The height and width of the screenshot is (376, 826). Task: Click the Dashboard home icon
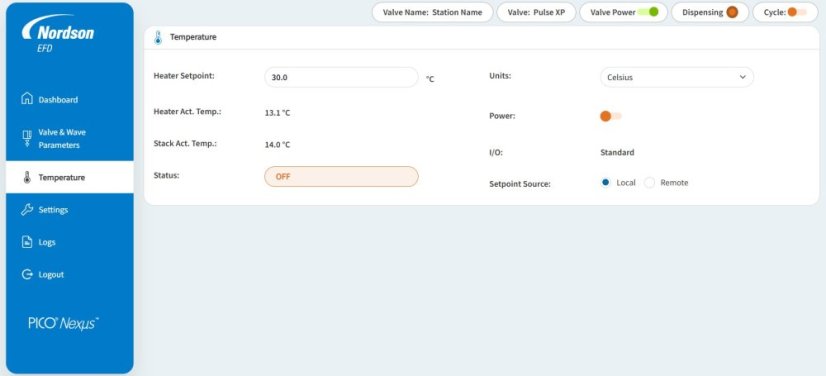[27, 99]
